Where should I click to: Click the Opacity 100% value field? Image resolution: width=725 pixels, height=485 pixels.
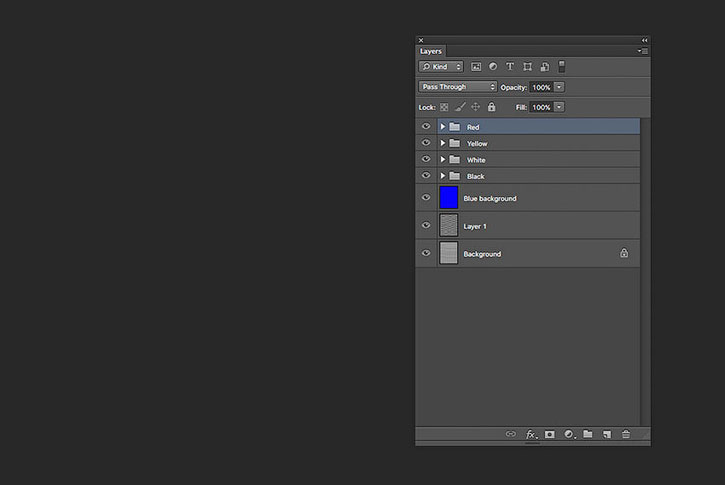click(x=541, y=87)
